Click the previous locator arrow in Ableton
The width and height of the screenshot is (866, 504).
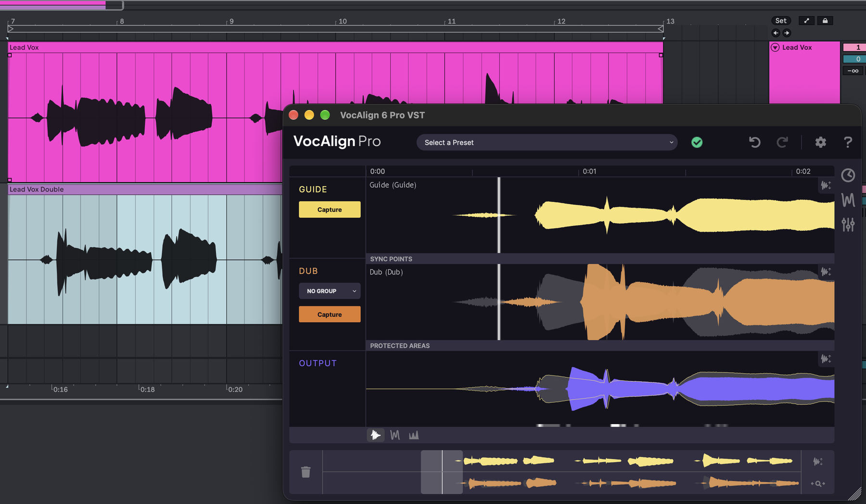pyautogui.click(x=776, y=33)
